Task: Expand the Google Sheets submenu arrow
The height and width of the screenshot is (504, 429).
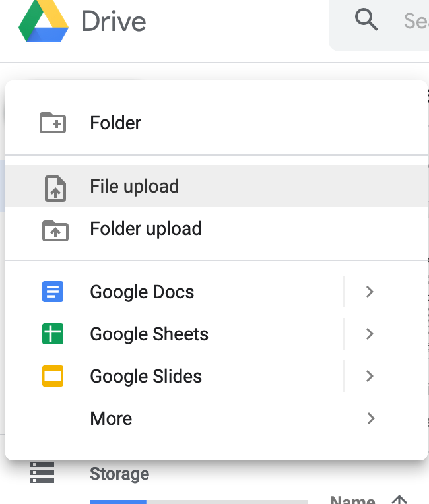Action: 370,334
